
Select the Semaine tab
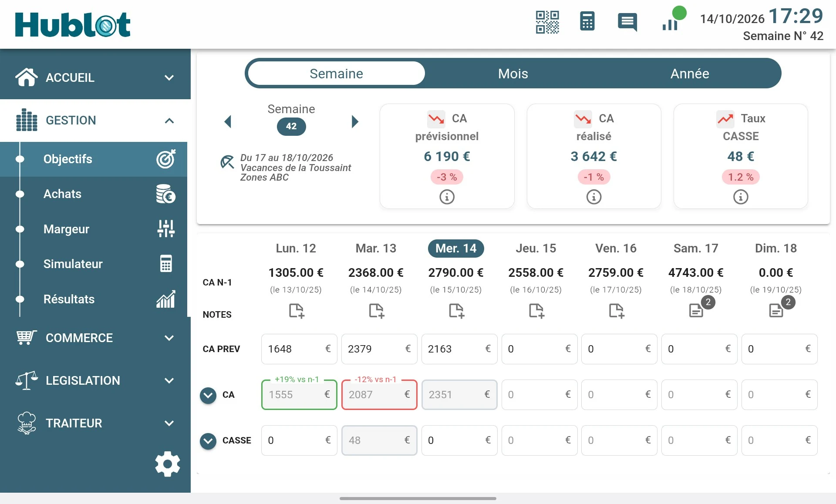pos(336,74)
